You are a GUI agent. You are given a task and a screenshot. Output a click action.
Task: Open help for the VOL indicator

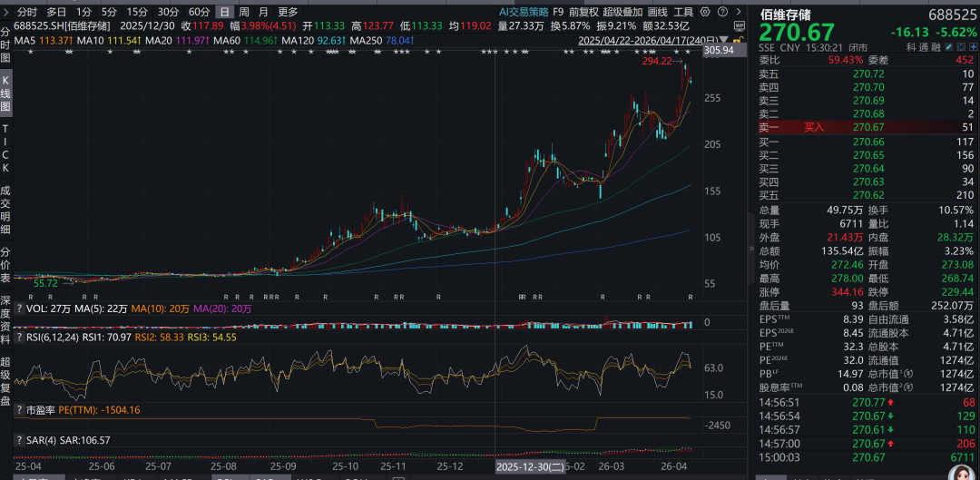click(x=18, y=309)
